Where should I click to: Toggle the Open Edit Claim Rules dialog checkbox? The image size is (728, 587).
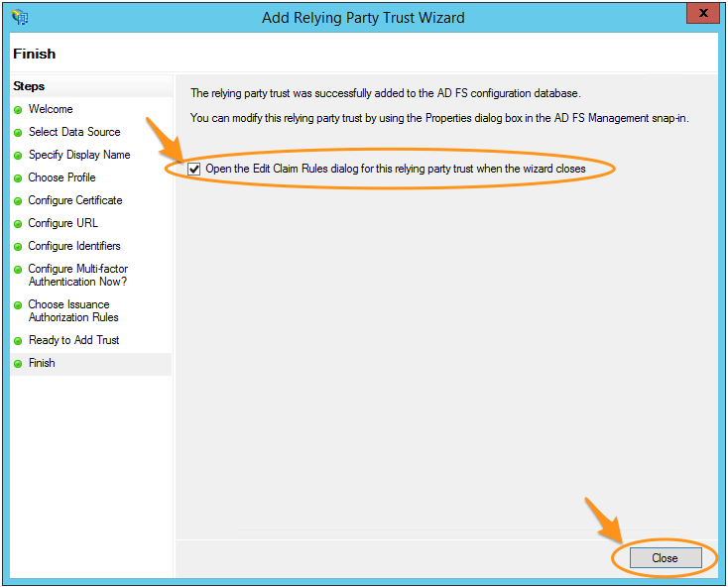[194, 169]
